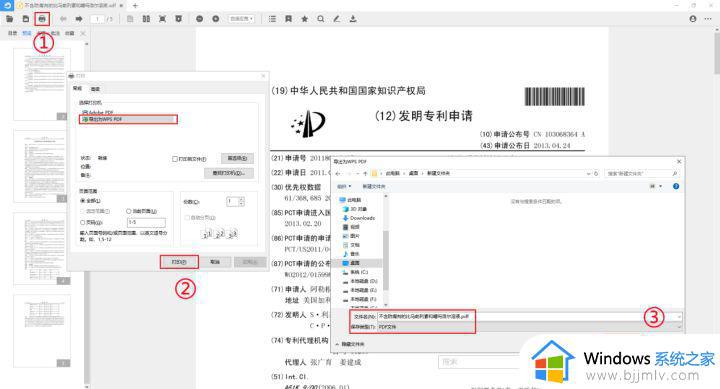Click the print icon in toolbar

(x=42, y=19)
